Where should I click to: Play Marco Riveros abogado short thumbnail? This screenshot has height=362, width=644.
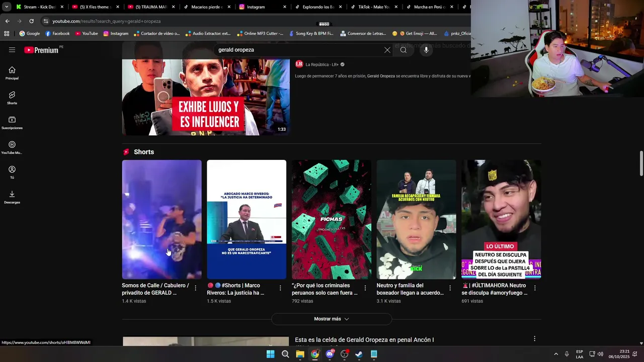coord(247,219)
